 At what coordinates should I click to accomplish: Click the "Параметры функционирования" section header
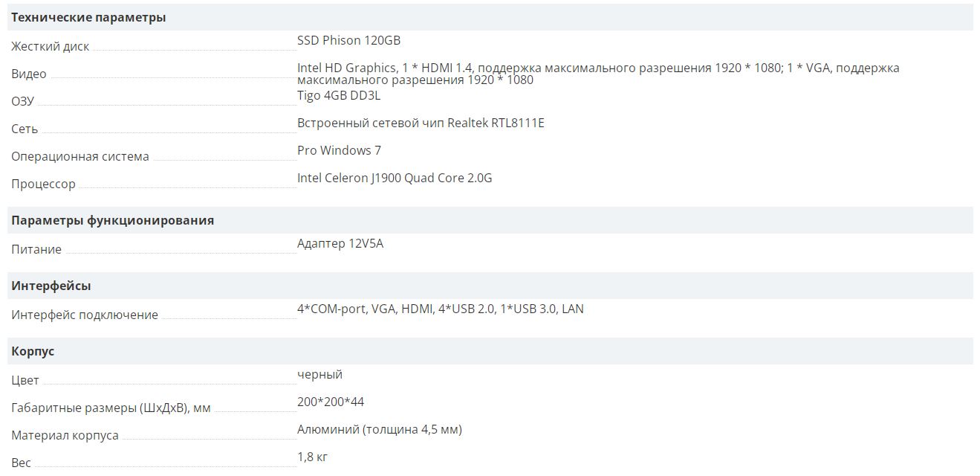(113, 220)
